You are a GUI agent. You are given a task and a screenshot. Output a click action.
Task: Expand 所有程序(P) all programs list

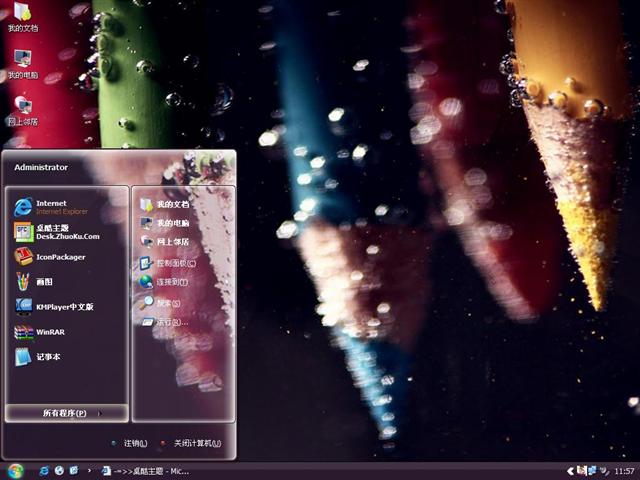(x=67, y=413)
